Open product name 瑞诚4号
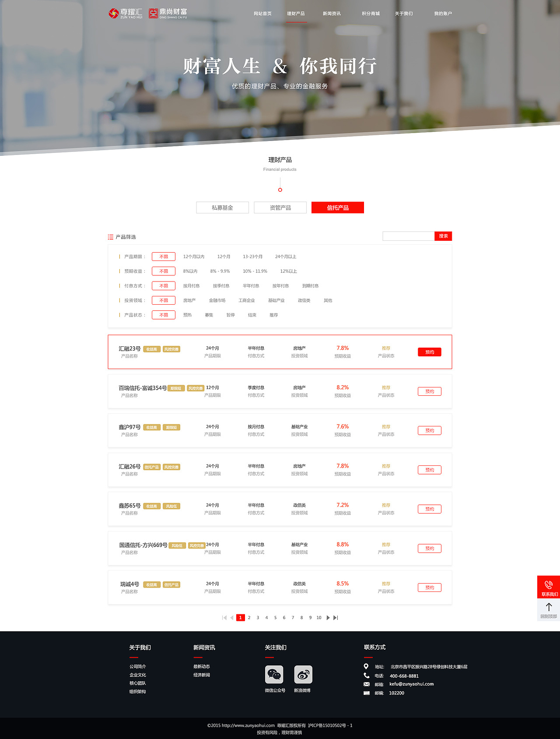Screen dimensions: 560x739 [x=130, y=584]
